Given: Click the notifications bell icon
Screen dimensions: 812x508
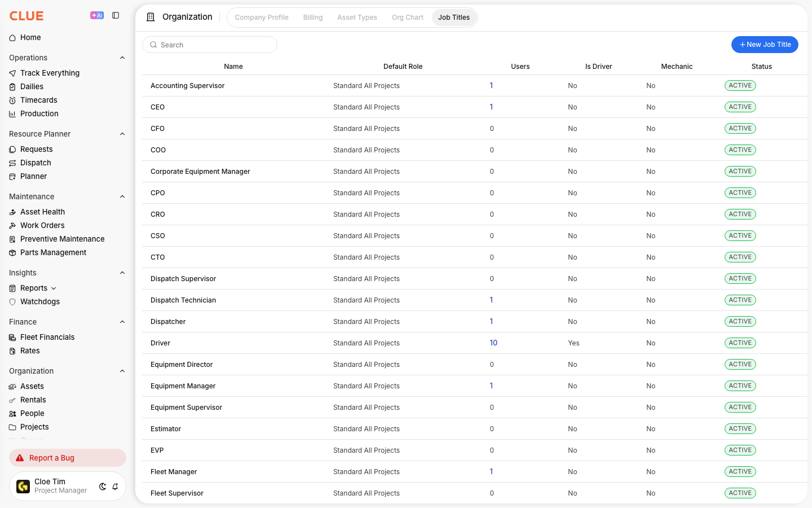Looking at the screenshot, I should (x=115, y=487).
